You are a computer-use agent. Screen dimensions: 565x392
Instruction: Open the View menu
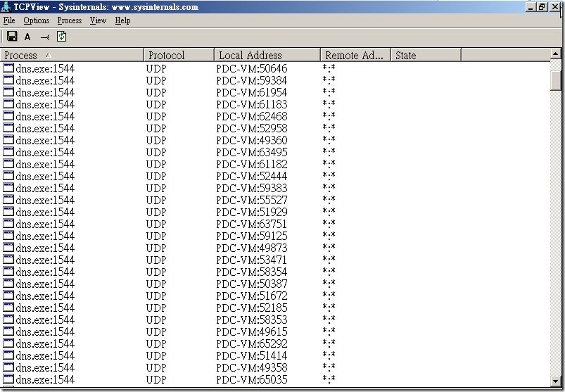coord(98,20)
